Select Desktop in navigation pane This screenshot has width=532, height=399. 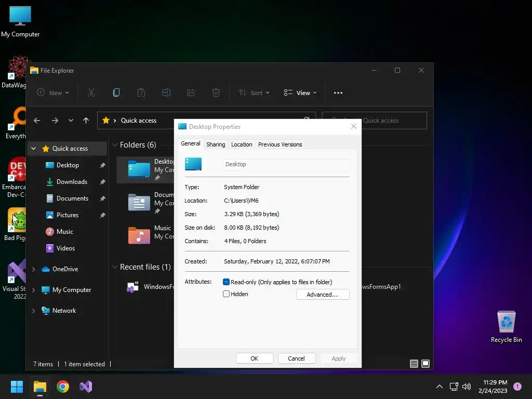click(x=68, y=165)
